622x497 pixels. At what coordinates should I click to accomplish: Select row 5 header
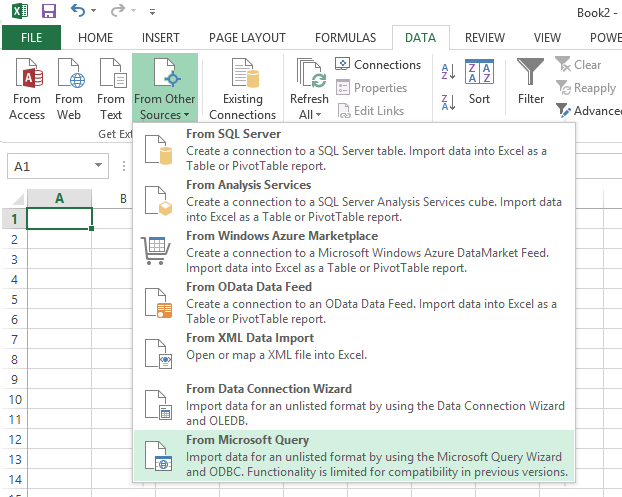(x=14, y=299)
